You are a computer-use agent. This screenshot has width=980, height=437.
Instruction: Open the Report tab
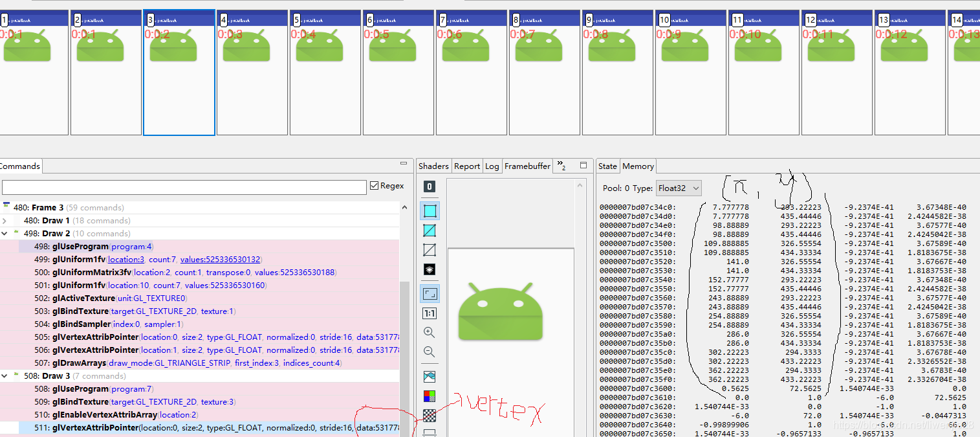pyautogui.click(x=467, y=166)
